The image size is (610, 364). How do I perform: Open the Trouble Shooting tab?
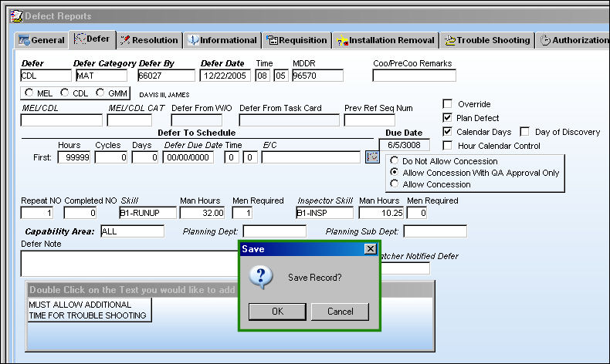pos(487,40)
